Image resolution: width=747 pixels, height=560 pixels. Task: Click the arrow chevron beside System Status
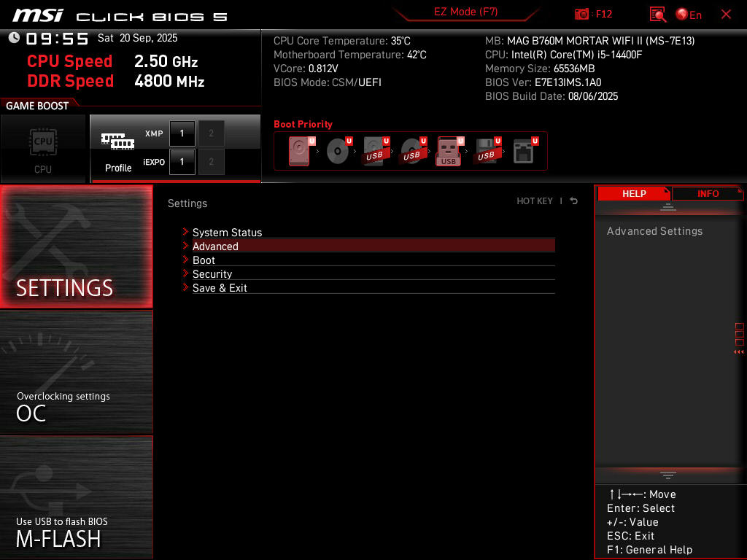[185, 231]
